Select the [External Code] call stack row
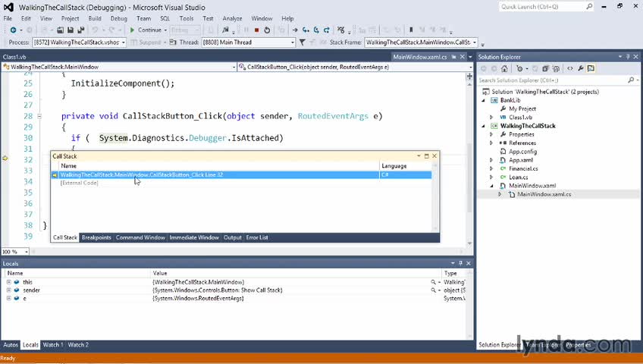The image size is (643, 364). [241, 183]
